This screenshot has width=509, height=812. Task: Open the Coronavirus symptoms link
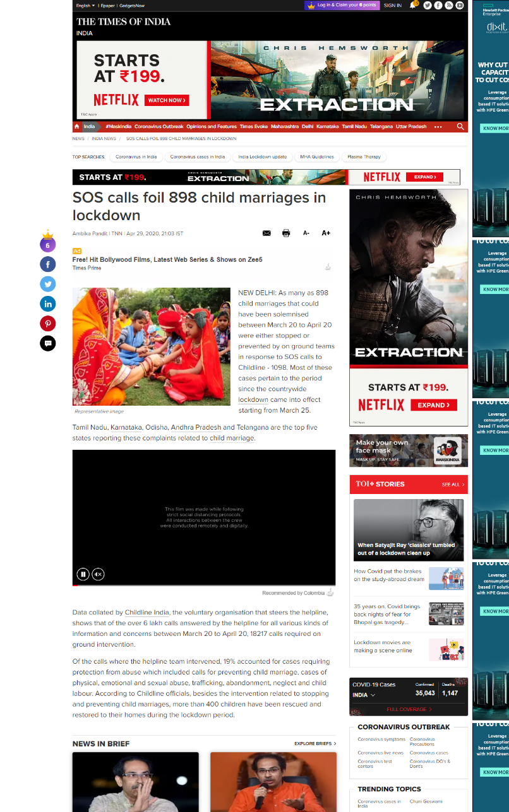point(381,739)
